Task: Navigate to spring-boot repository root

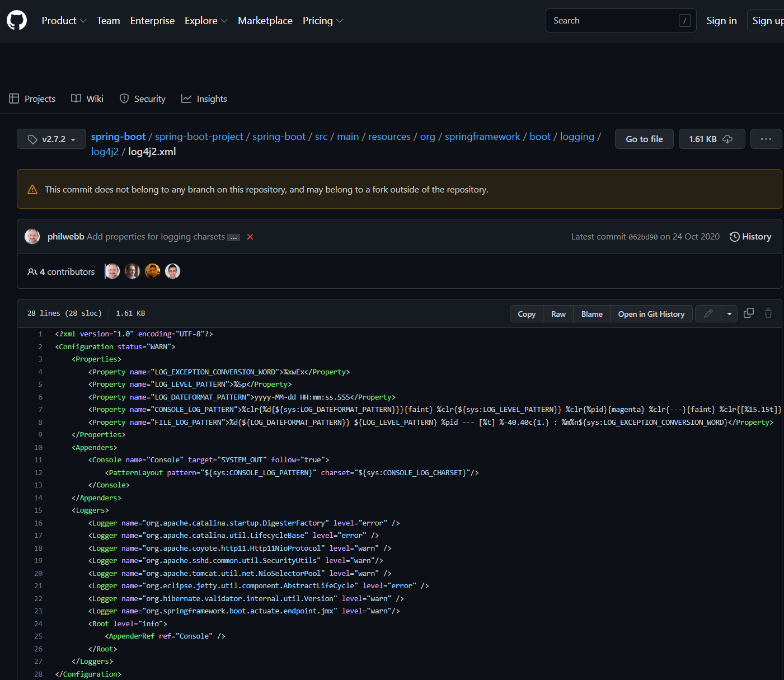Action: pos(118,137)
